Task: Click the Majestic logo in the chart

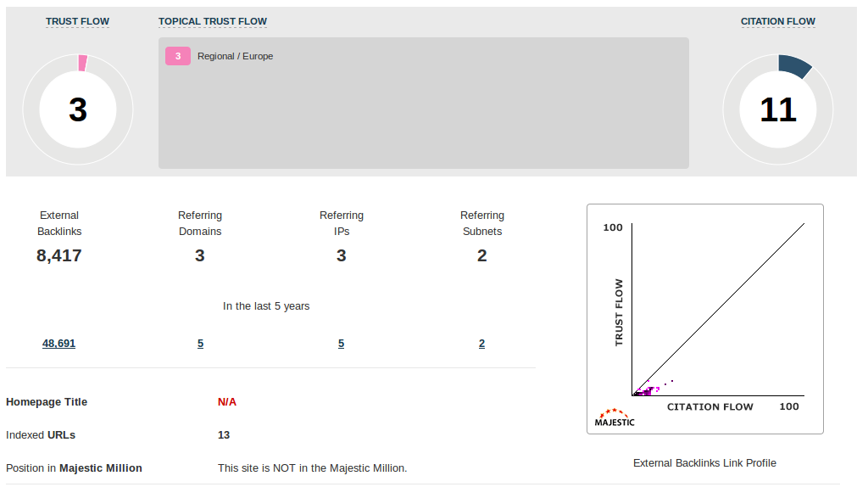Action: tap(615, 417)
